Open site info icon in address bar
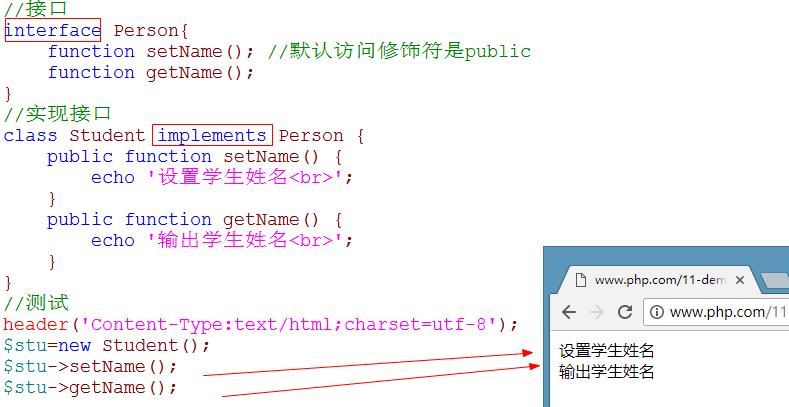 pyautogui.click(x=659, y=312)
